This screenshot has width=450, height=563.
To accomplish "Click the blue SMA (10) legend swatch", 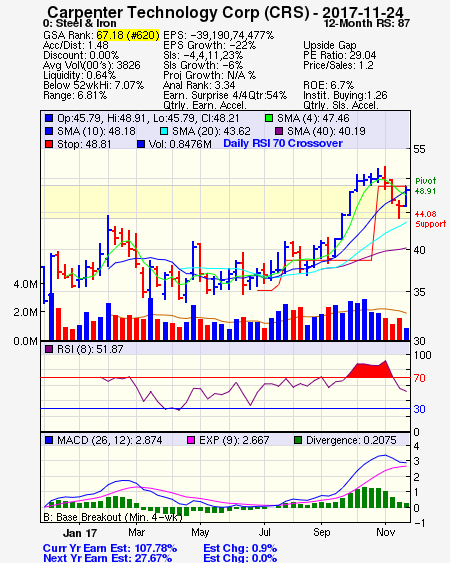I will click(x=49, y=131).
